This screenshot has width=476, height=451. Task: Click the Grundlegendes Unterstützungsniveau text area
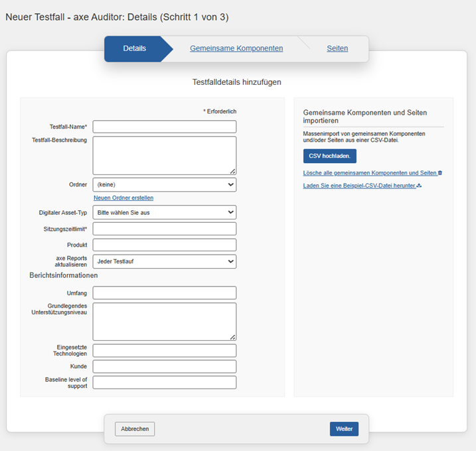coord(165,322)
